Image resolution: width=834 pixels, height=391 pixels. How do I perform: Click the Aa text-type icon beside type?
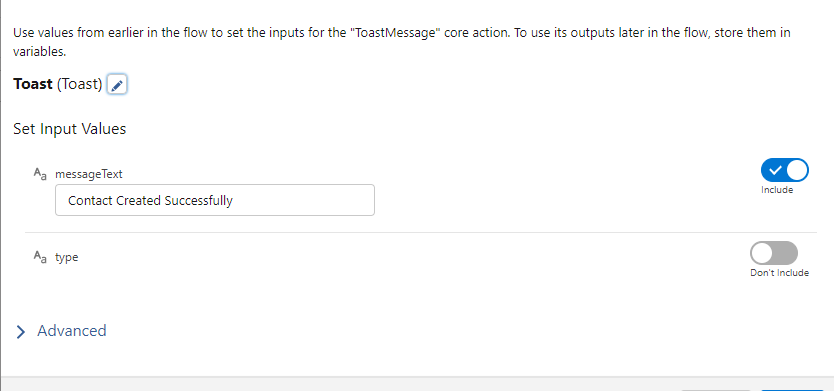40,257
